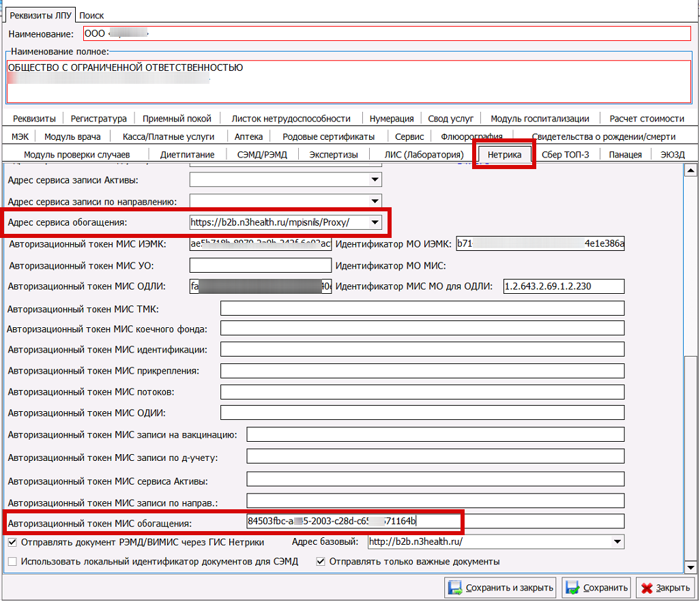700x602 pixels.
Task: Focus токен МИС записи по д-учету field
Action: coord(435,456)
